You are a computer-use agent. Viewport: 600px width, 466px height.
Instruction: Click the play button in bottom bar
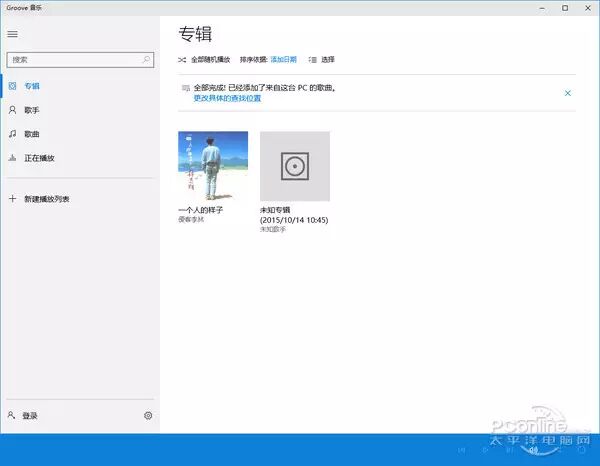point(485,450)
